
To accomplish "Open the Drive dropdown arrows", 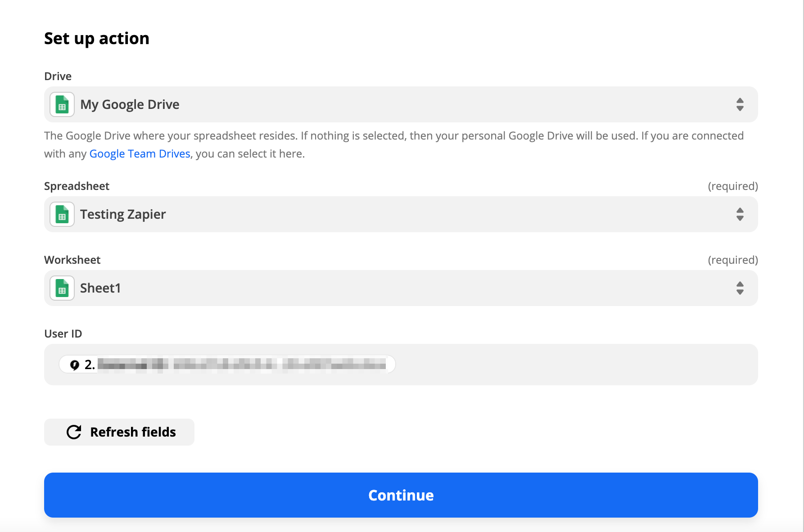I will click(x=740, y=104).
